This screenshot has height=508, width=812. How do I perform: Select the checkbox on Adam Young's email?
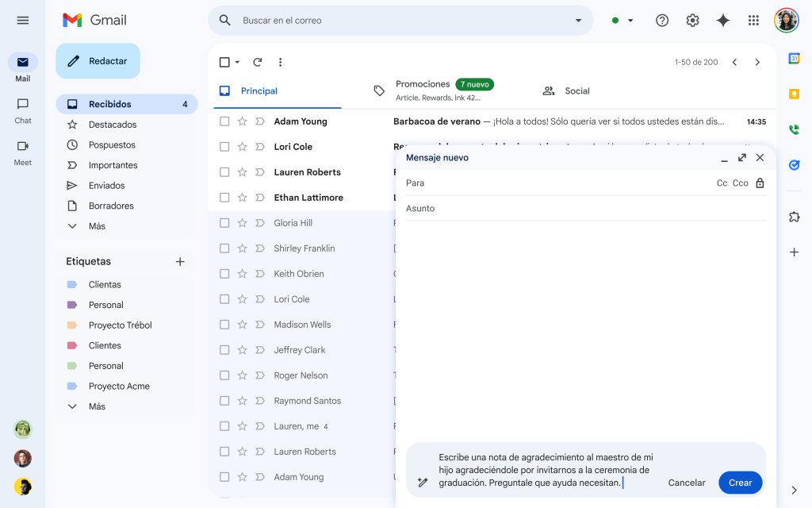[x=224, y=121]
